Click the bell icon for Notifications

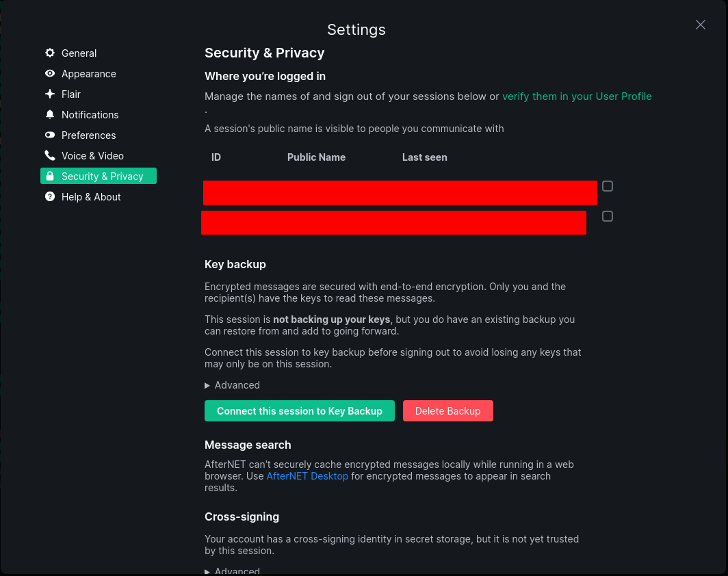(x=50, y=115)
